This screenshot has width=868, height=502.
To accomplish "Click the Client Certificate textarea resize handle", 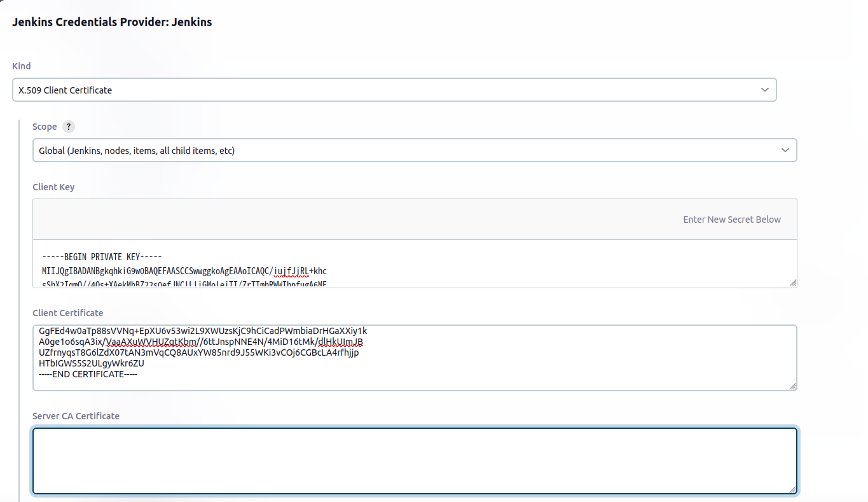I will pos(792,386).
